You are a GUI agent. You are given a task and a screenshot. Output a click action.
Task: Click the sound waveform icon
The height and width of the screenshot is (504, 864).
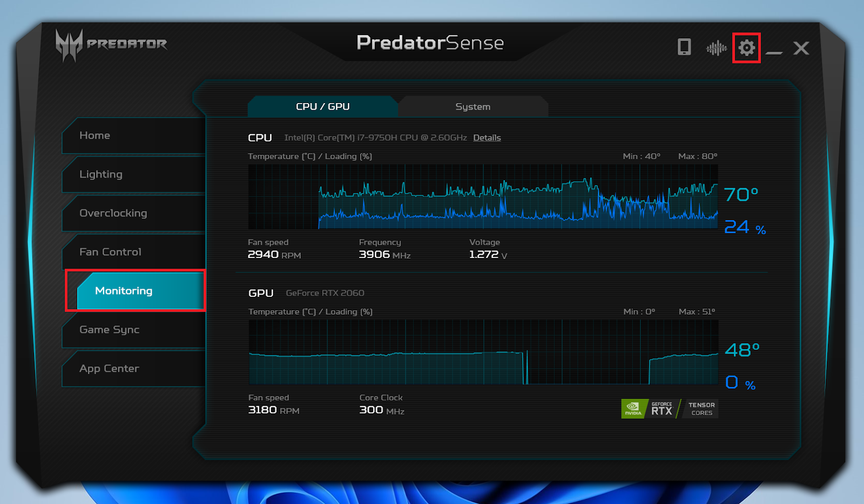click(716, 49)
